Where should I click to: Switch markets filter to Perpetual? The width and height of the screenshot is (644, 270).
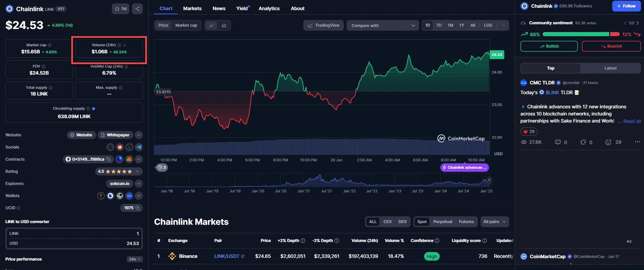[442, 222]
